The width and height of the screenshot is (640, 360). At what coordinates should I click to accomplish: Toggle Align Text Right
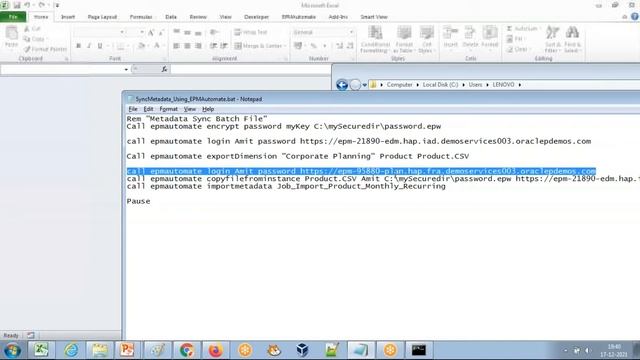coord(198,46)
